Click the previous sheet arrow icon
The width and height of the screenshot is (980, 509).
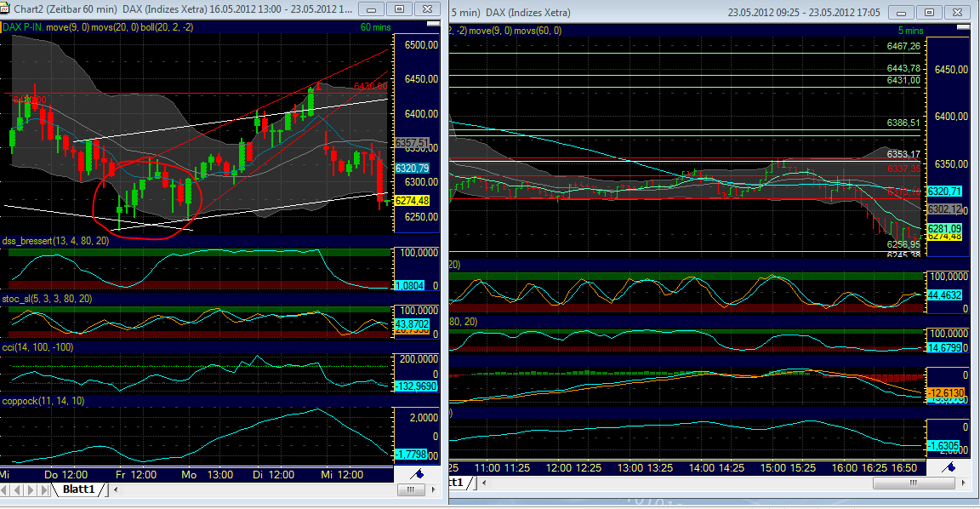tap(15, 489)
